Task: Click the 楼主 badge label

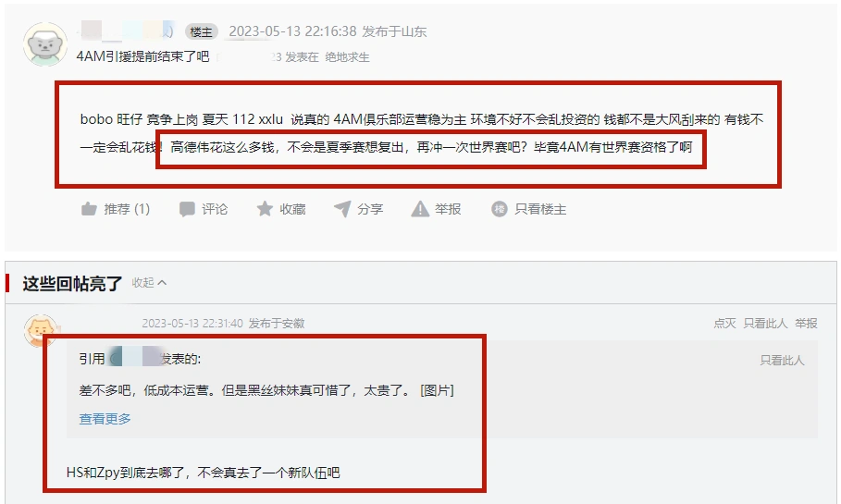Action: [201, 32]
